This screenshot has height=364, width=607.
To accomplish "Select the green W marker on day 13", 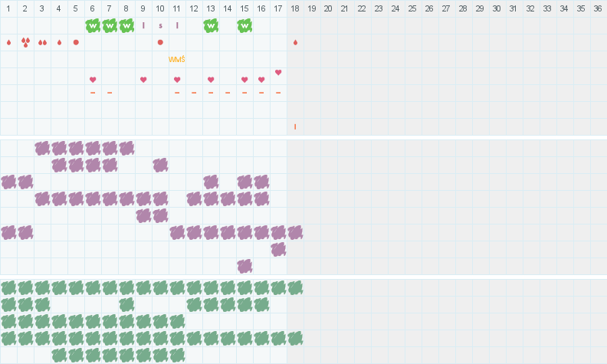I will 211,25.
